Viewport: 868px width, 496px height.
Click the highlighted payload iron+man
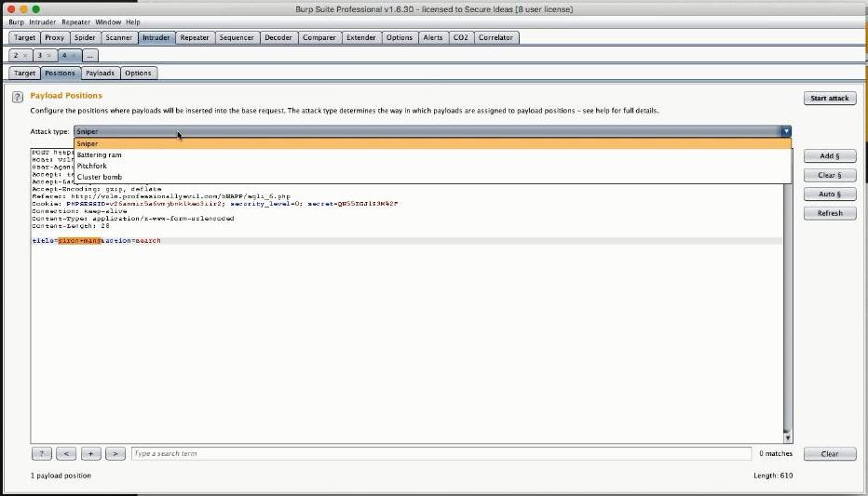tap(80, 241)
